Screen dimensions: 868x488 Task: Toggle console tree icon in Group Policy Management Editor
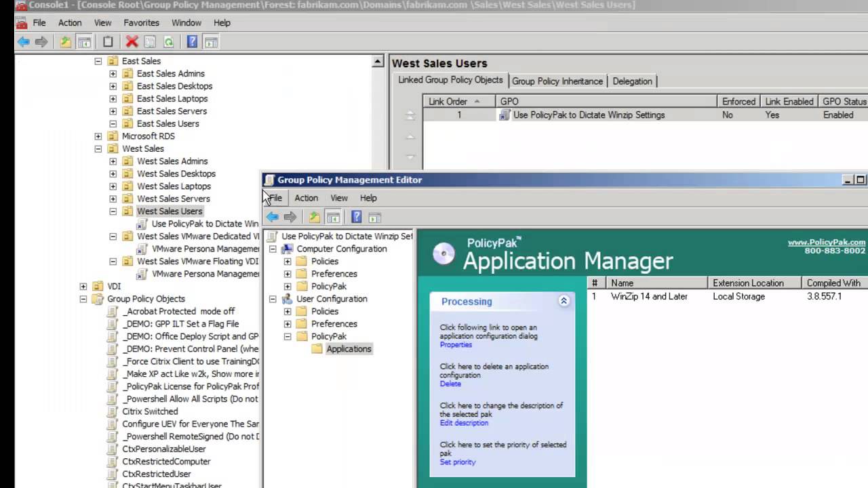point(332,217)
